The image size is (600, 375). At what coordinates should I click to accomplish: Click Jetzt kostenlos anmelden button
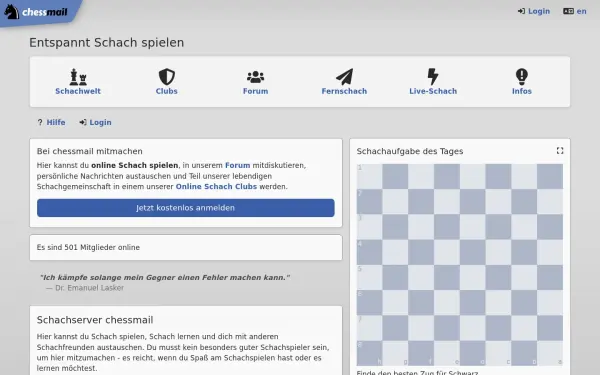pyautogui.click(x=186, y=208)
